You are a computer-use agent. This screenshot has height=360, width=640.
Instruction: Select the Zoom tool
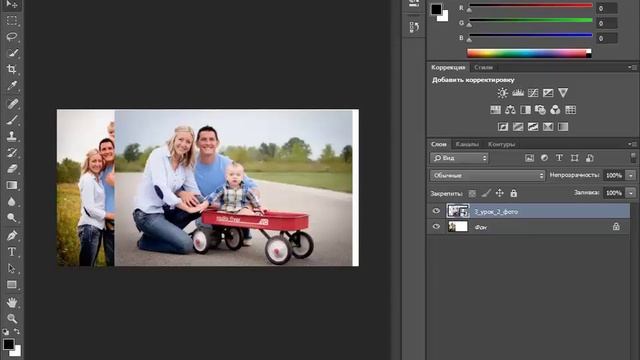[12, 319]
